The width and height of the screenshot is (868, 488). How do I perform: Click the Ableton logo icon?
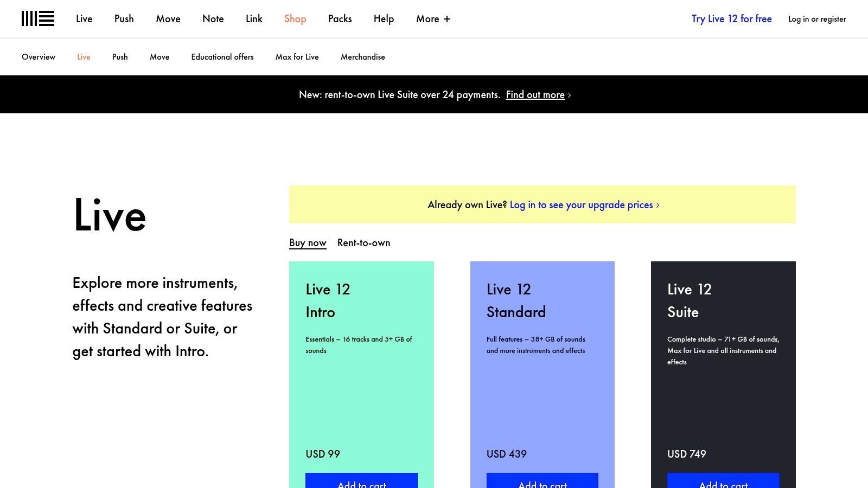pyautogui.click(x=38, y=18)
